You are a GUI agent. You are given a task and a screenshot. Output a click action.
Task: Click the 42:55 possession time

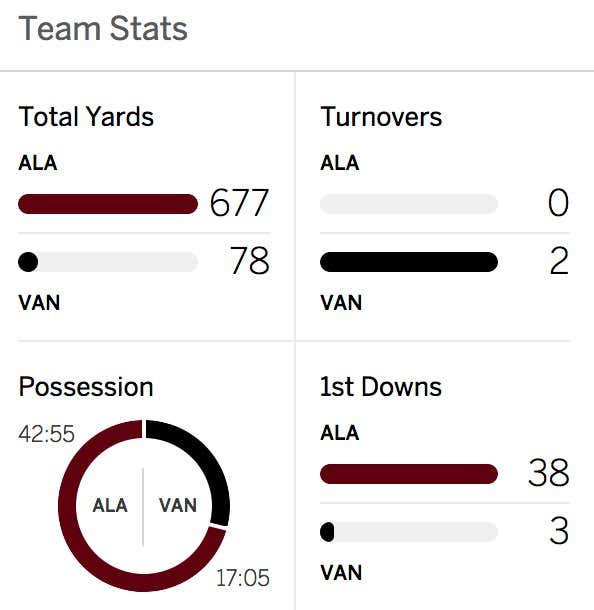(46, 434)
